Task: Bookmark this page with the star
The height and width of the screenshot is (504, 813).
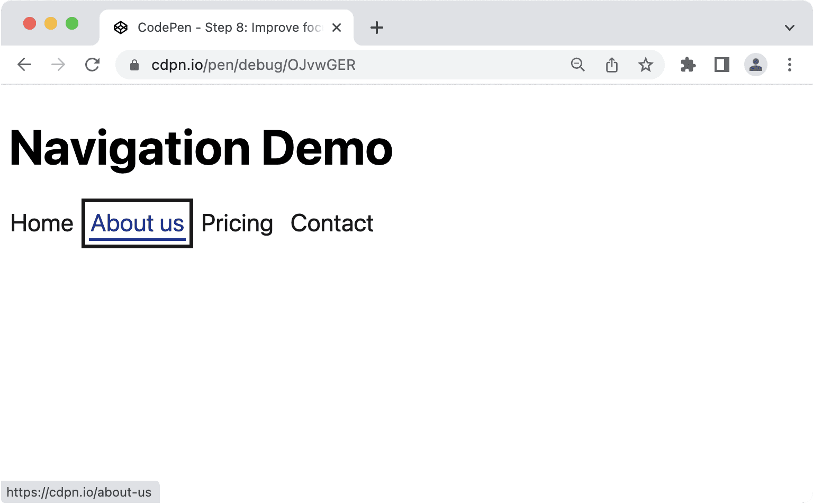Action: tap(646, 64)
